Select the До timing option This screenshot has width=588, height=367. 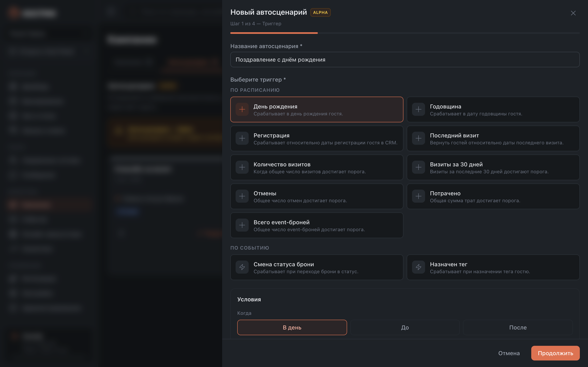(405, 327)
